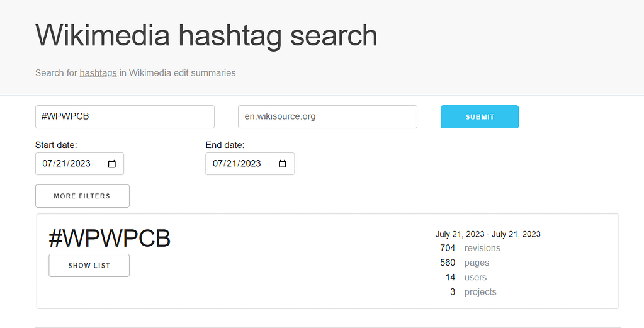Click the SUBMIT button
Image resolution: width=644 pixels, height=328 pixels.
[x=479, y=117]
